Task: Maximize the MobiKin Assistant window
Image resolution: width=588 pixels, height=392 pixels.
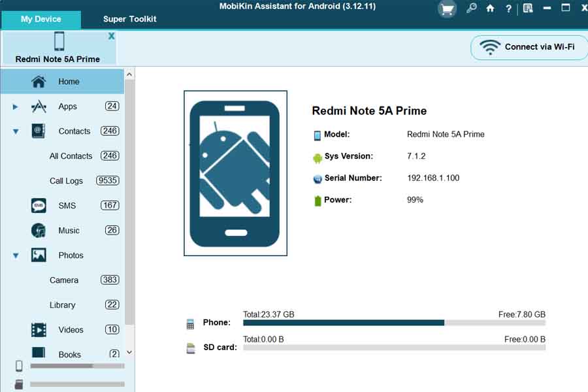Action: point(566,8)
